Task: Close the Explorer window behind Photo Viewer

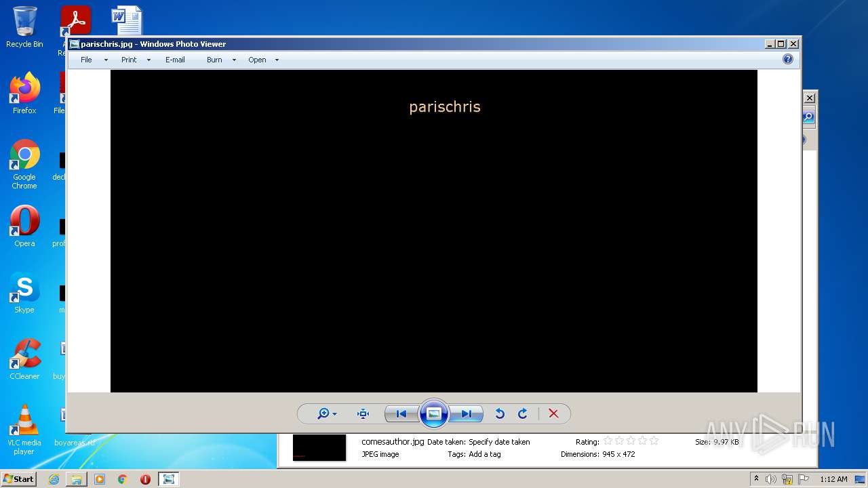Action: [809, 98]
